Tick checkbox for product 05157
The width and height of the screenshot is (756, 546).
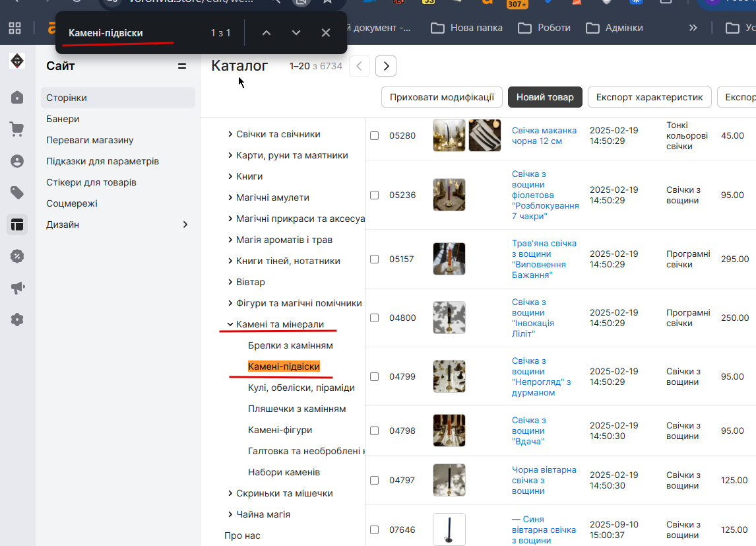(x=374, y=259)
